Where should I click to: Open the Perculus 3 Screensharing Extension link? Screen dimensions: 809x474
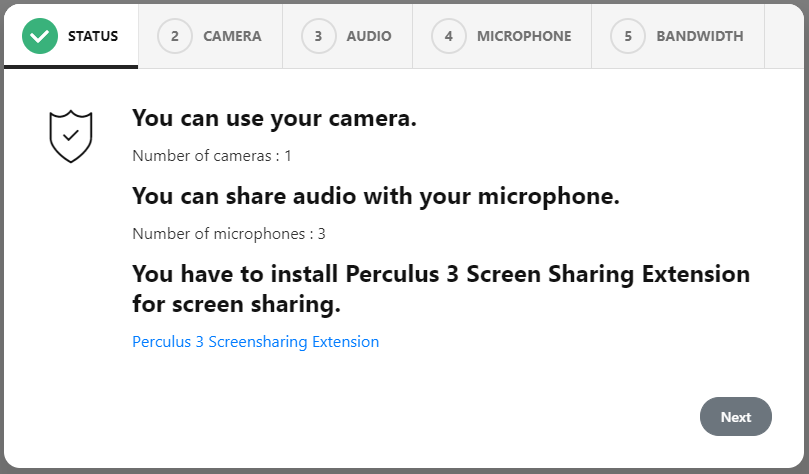(x=255, y=342)
